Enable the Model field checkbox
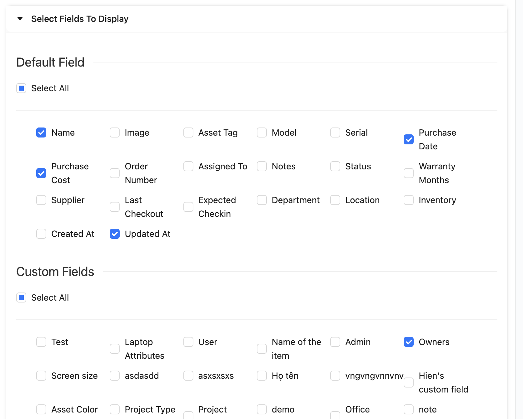Viewport: 523px width, 420px height. click(262, 133)
